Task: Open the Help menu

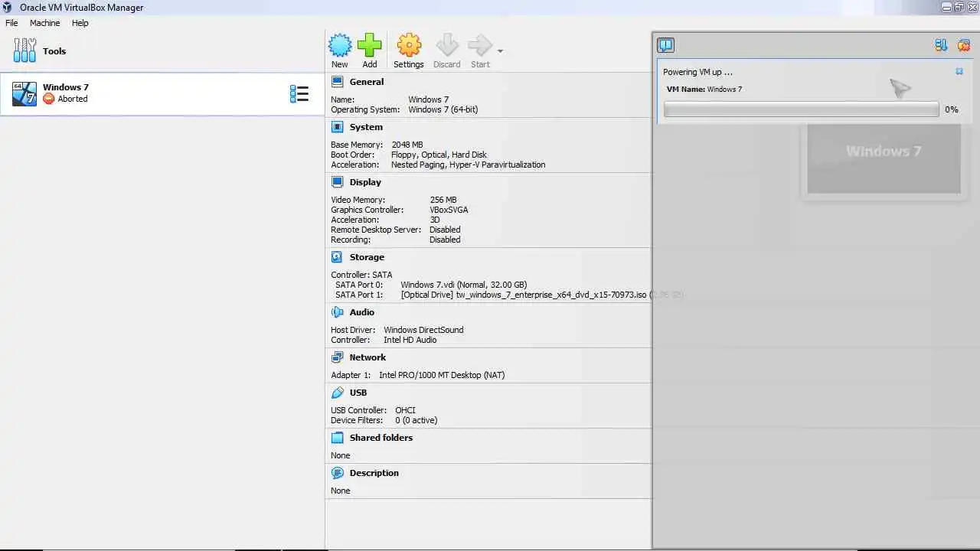Action: coord(80,23)
